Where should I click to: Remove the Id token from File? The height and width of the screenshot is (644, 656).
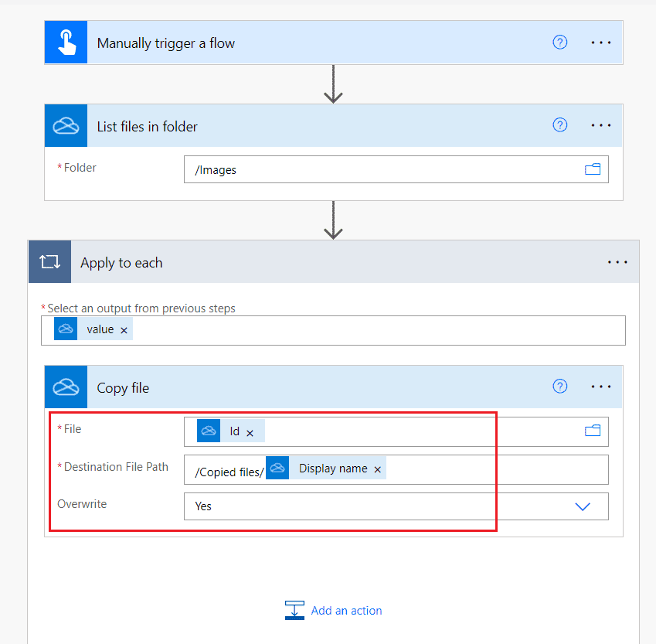pos(250,434)
